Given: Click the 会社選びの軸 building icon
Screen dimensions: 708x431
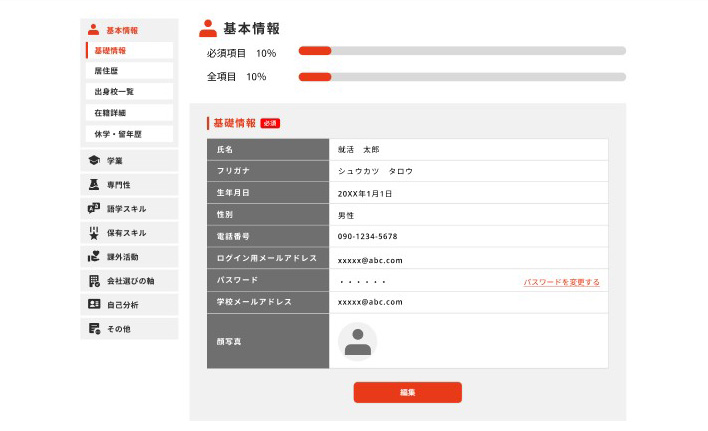Looking at the screenshot, I should coord(94,281).
